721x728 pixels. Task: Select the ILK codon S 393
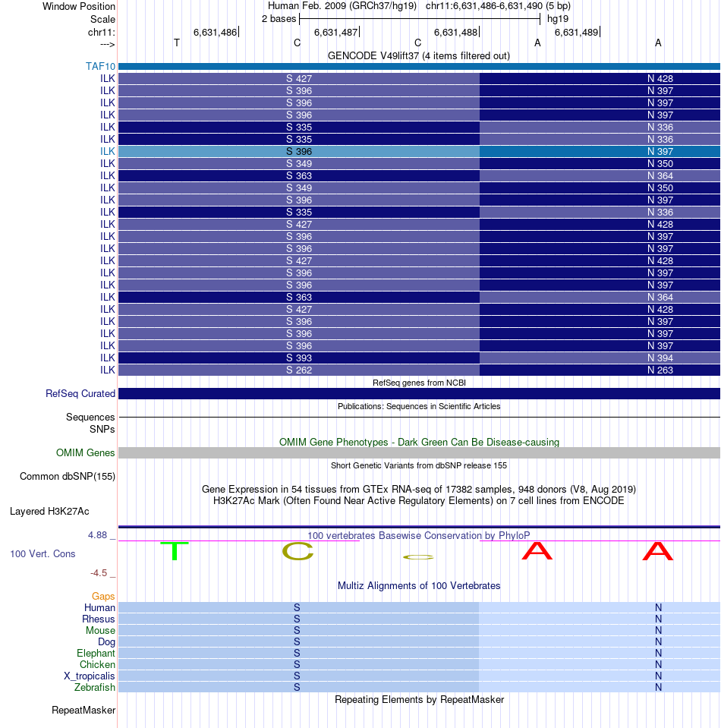pyautogui.click(x=299, y=358)
